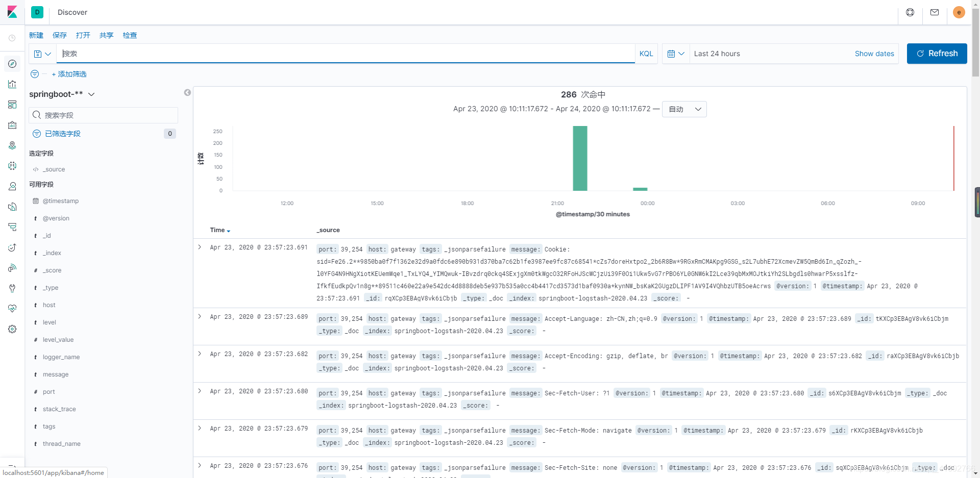This screenshot has width=980, height=478.
Task: Open the Maps icon in sidebar
Action: coord(12,145)
